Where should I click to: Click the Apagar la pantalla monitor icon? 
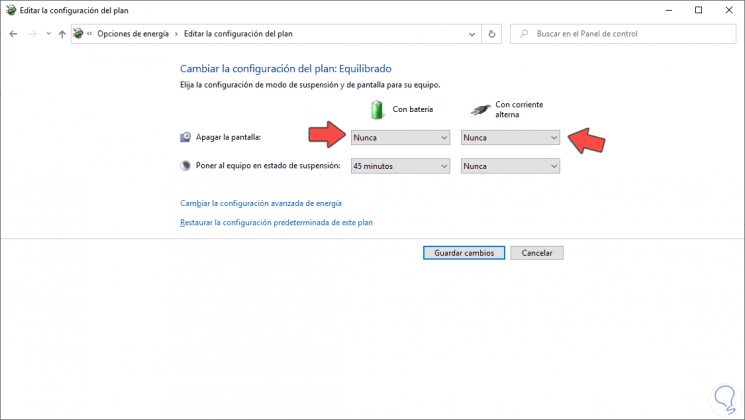185,137
